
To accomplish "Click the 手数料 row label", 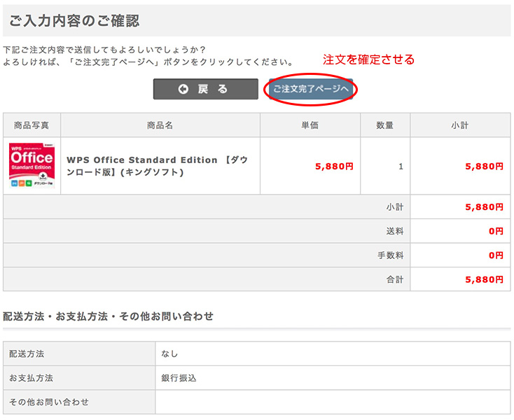I will (x=390, y=255).
